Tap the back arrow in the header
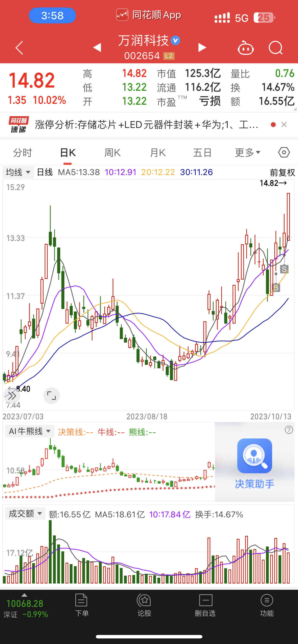This screenshot has height=644, width=298. (19, 48)
